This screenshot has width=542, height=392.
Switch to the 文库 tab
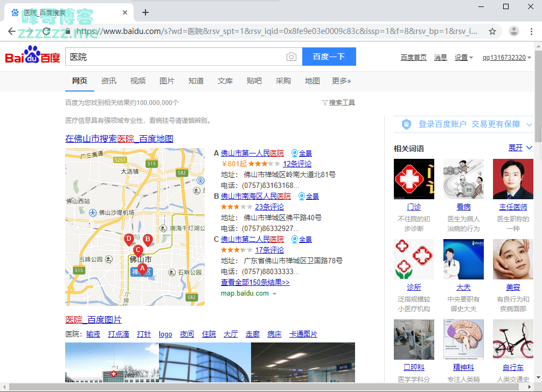tap(225, 81)
